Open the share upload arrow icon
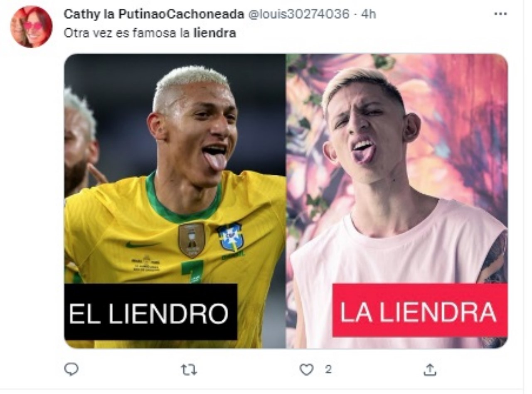The height and width of the screenshot is (394, 532). point(430,369)
